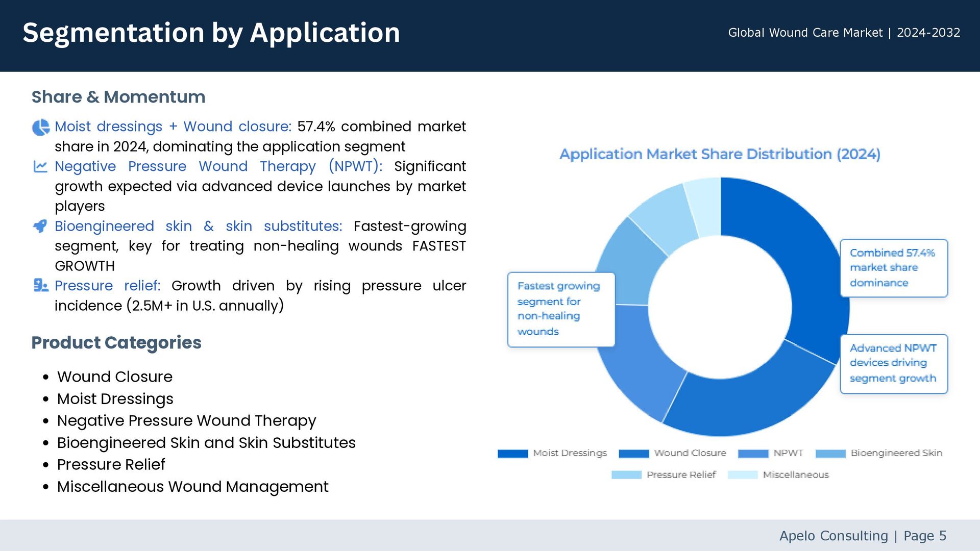Viewport: 980px width, 551px height.
Task: Select the 'Combined 57.4% market share' callout box
Action: pyautogui.click(x=893, y=268)
